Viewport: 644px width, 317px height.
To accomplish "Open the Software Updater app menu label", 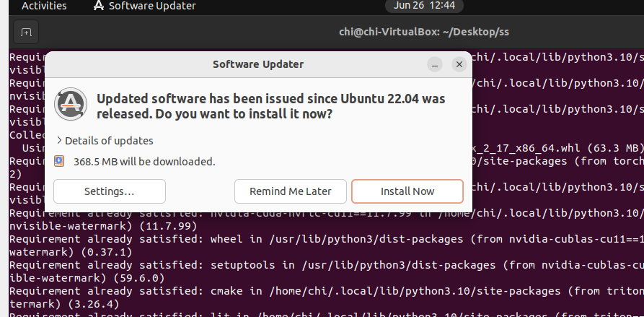I will point(151,6).
